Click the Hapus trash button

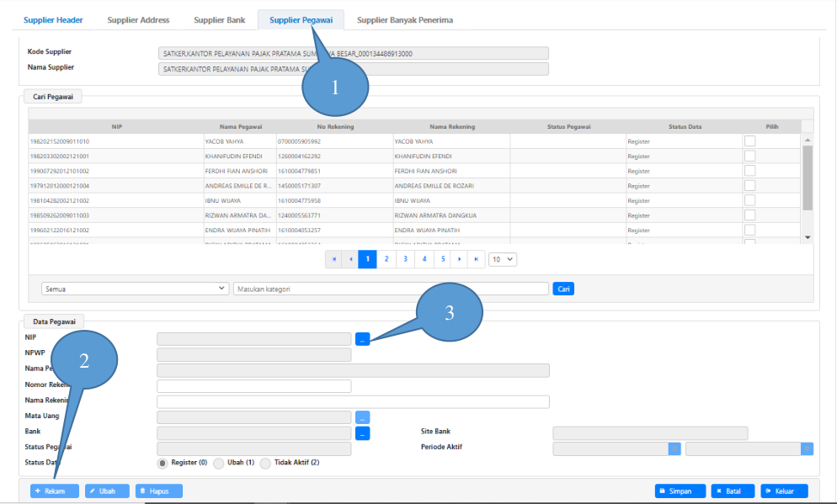click(x=158, y=491)
